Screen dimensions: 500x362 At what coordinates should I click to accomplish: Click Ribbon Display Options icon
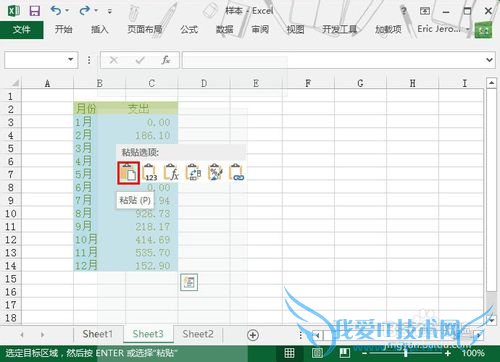point(425,11)
